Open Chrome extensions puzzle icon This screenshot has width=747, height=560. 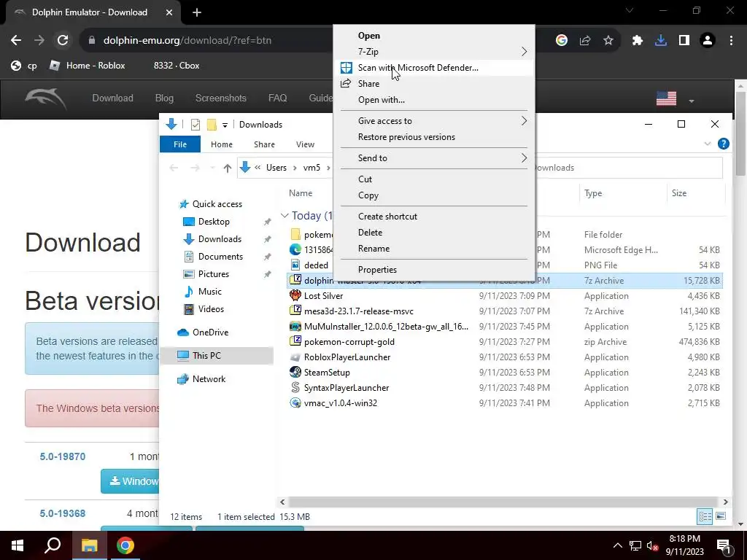[x=638, y=41]
